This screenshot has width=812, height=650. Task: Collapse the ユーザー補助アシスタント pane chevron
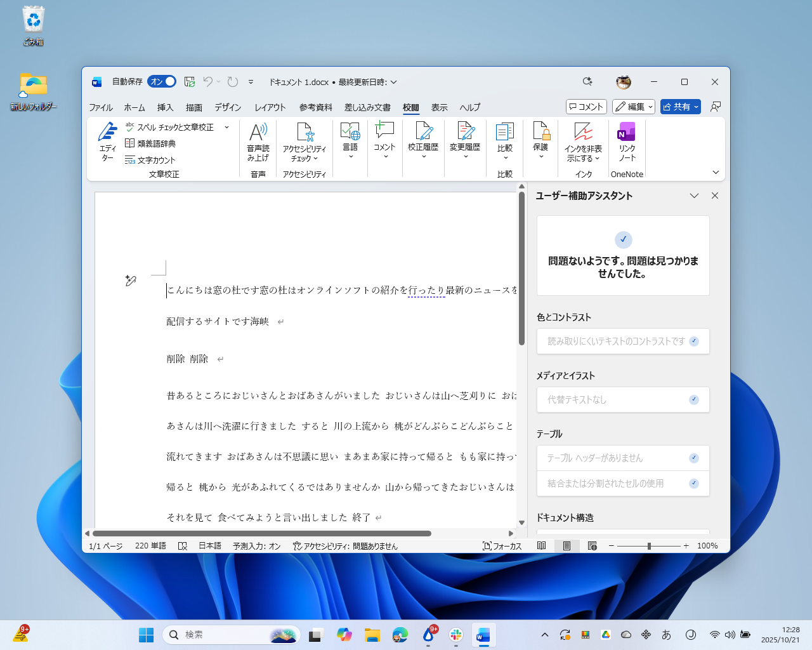(x=694, y=196)
